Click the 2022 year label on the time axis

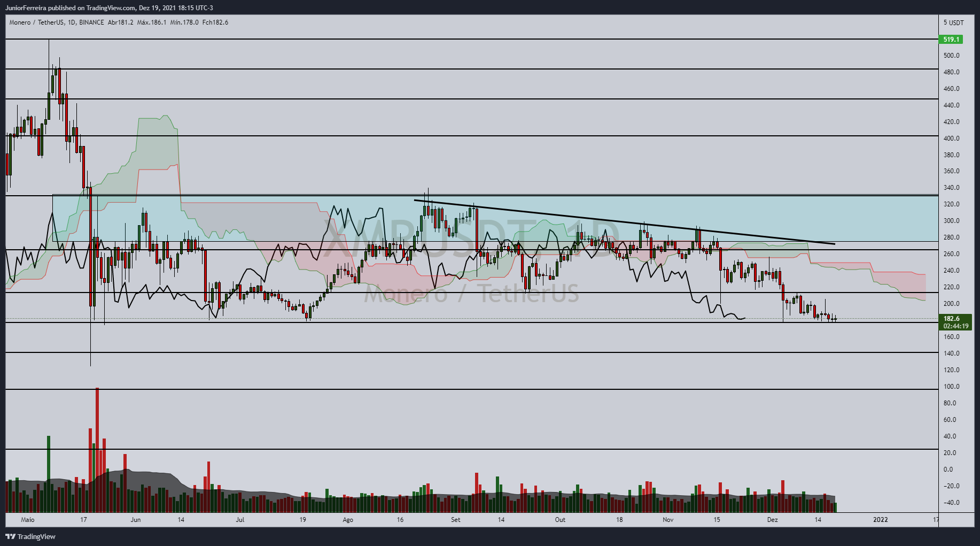pos(881,520)
